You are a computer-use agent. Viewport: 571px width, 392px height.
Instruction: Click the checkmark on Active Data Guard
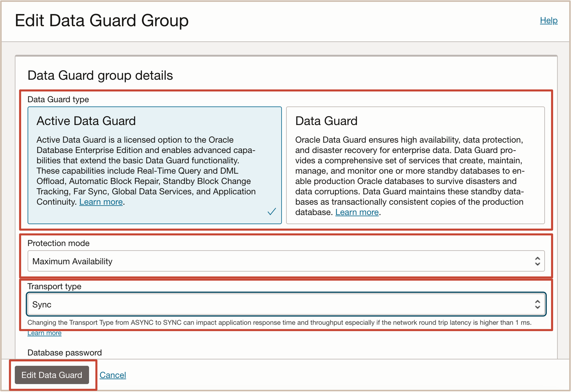point(272,212)
